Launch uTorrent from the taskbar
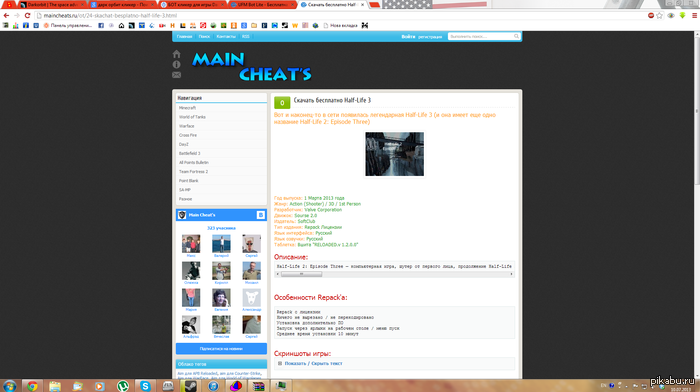The image size is (700, 392). [x=122, y=386]
